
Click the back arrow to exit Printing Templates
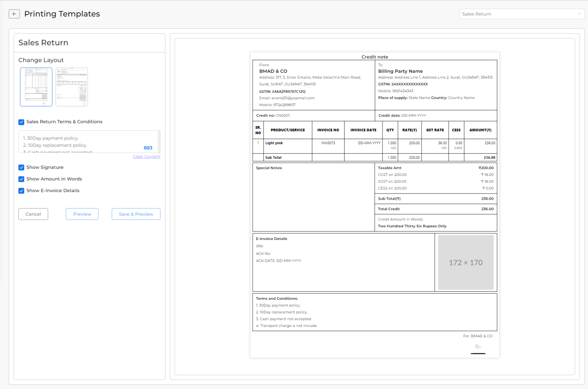(x=14, y=14)
